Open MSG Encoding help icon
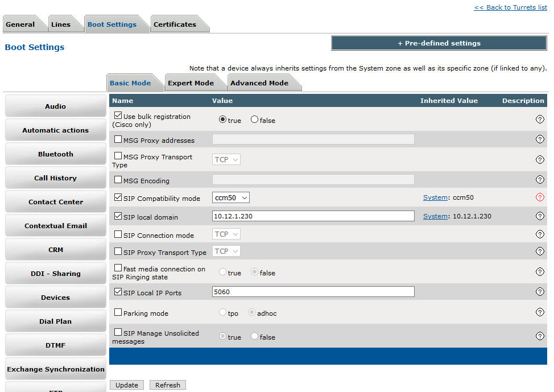554x392 pixels. point(540,180)
